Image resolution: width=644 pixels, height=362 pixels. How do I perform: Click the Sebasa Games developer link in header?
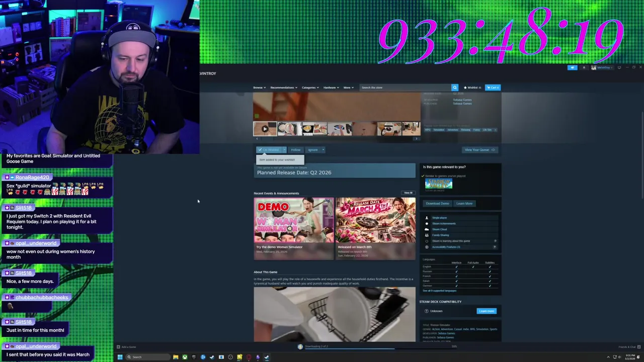(462, 100)
